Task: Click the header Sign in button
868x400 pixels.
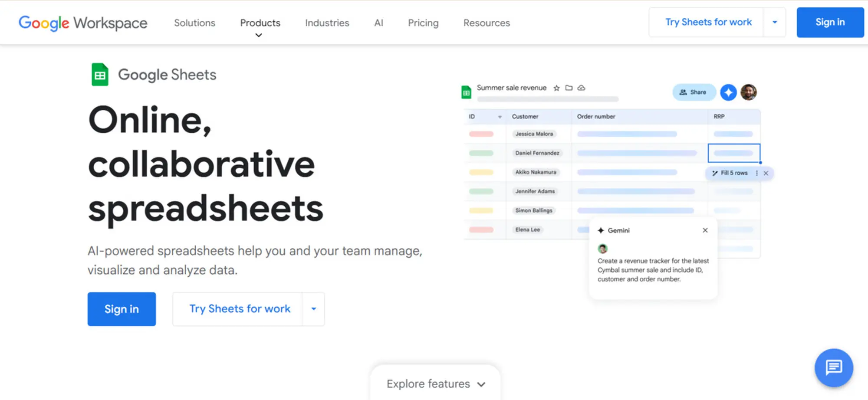Action: pyautogui.click(x=830, y=22)
